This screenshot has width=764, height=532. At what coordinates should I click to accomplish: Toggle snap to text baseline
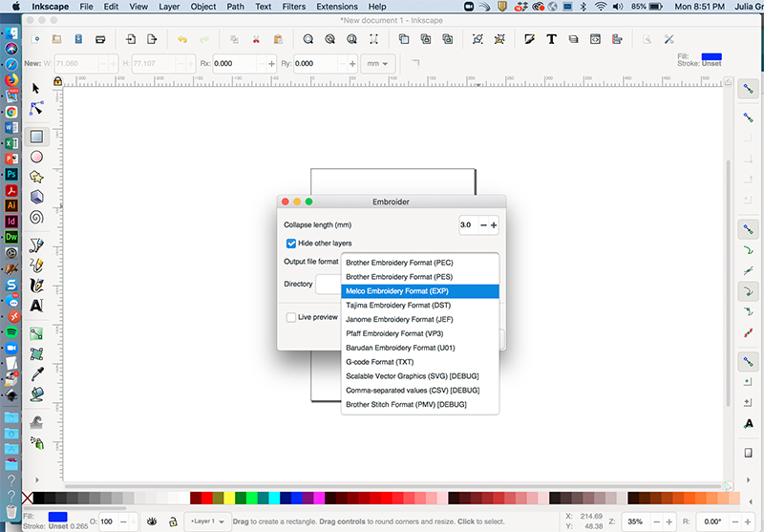tap(748, 424)
